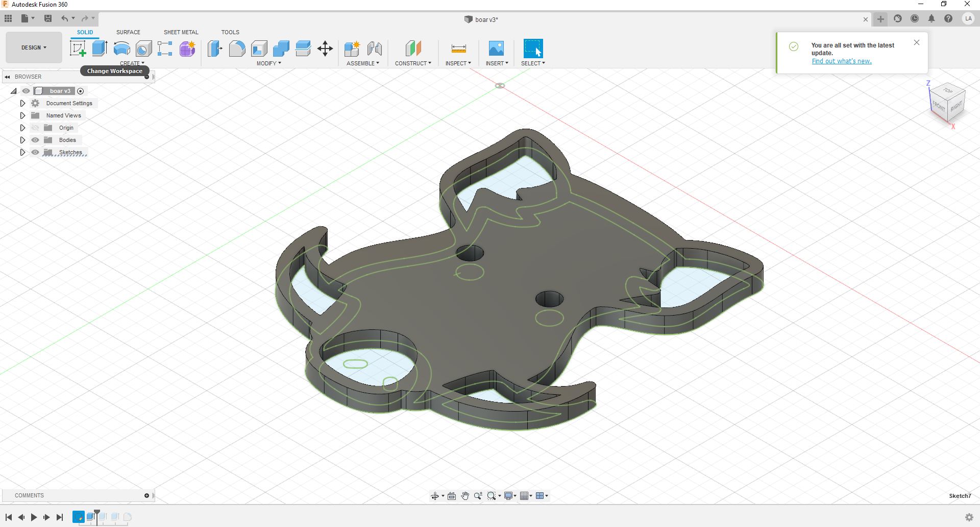Click the Zoom tool in navigation bar
Image resolution: width=980 pixels, height=527 pixels.
coord(478,496)
